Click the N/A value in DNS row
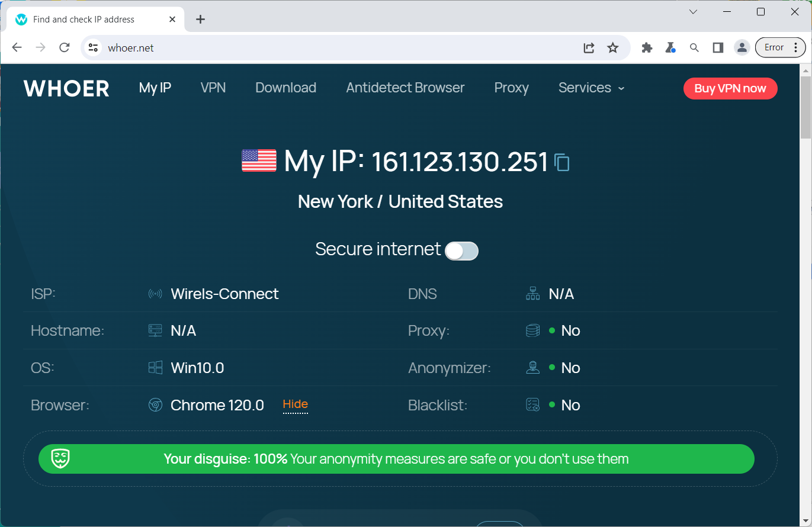This screenshot has width=812, height=527. tap(561, 294)
